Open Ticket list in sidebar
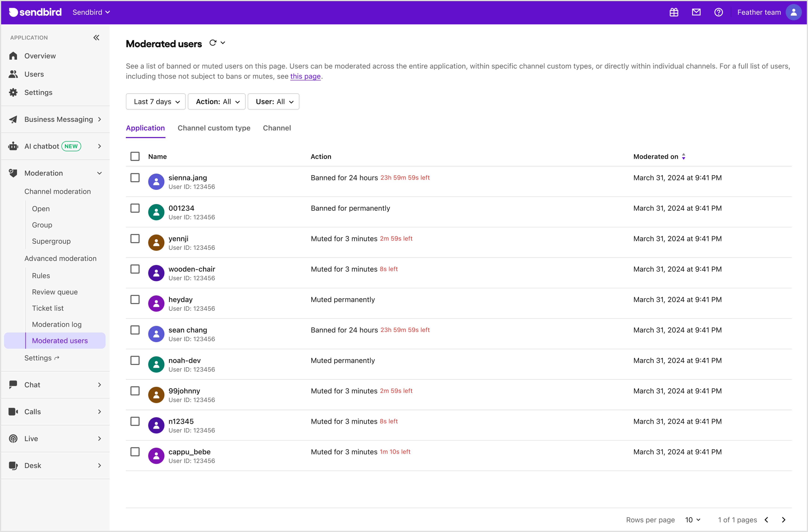This screenshot has width=808, height=532. (48, 308)
